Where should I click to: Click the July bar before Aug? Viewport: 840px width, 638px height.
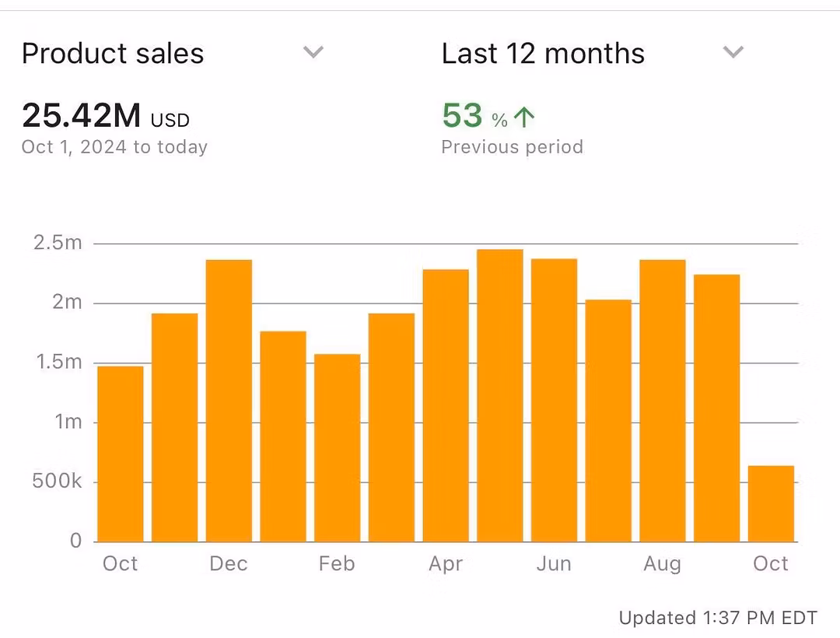click(x=608, y=420)
